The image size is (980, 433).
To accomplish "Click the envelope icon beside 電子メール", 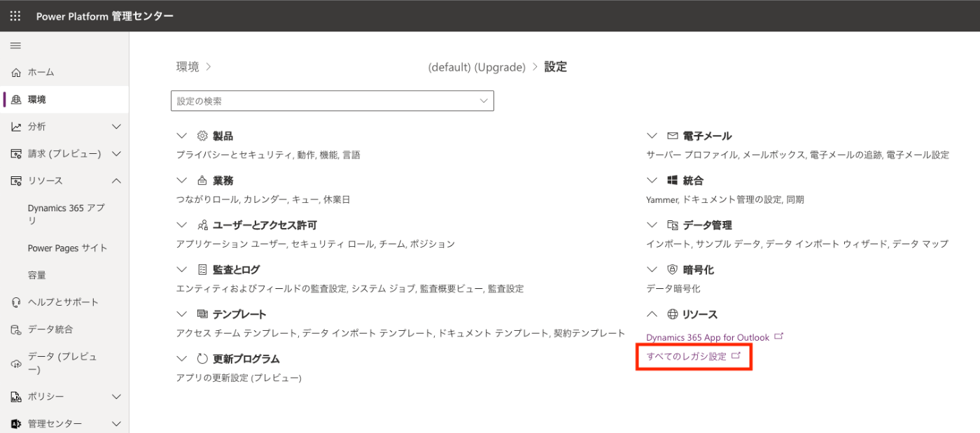I will click(x=673, y=136).
